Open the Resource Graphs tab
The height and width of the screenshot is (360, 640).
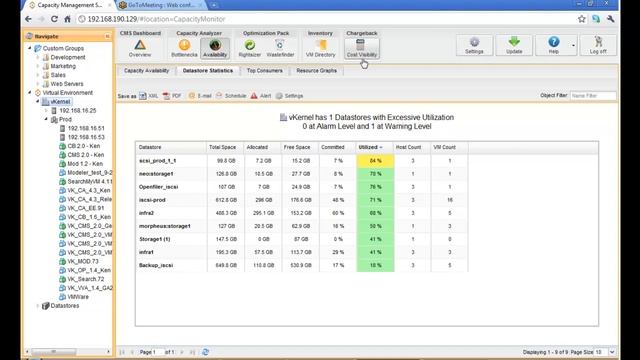pos(316,71)
